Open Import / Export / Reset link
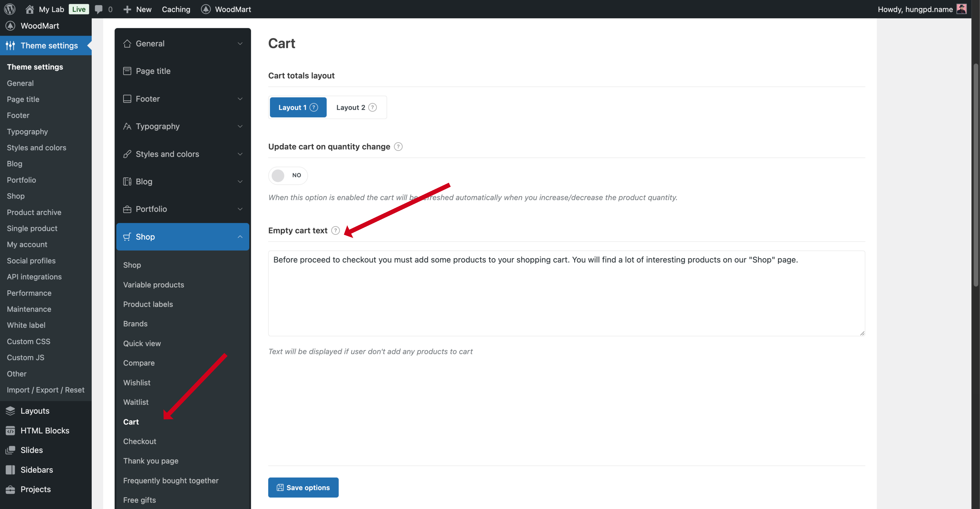Screen dimensions: 980x509 coord(46,390)
